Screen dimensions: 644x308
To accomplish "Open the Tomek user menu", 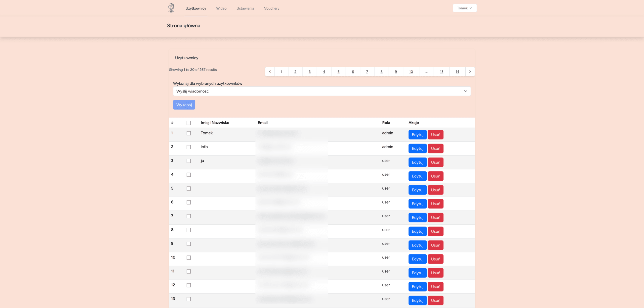I will coord(464,8).
